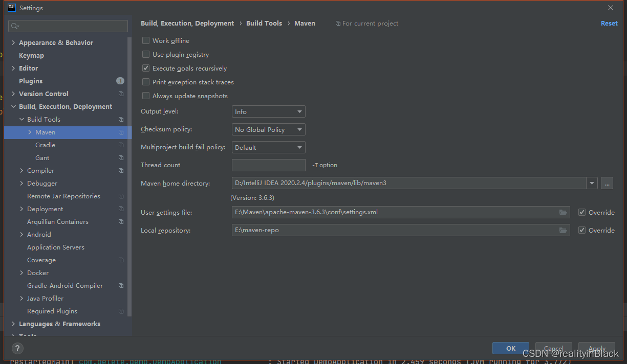Open Maven home directory dropdown arrow
627x364 pixels.
tap(592, 183)
